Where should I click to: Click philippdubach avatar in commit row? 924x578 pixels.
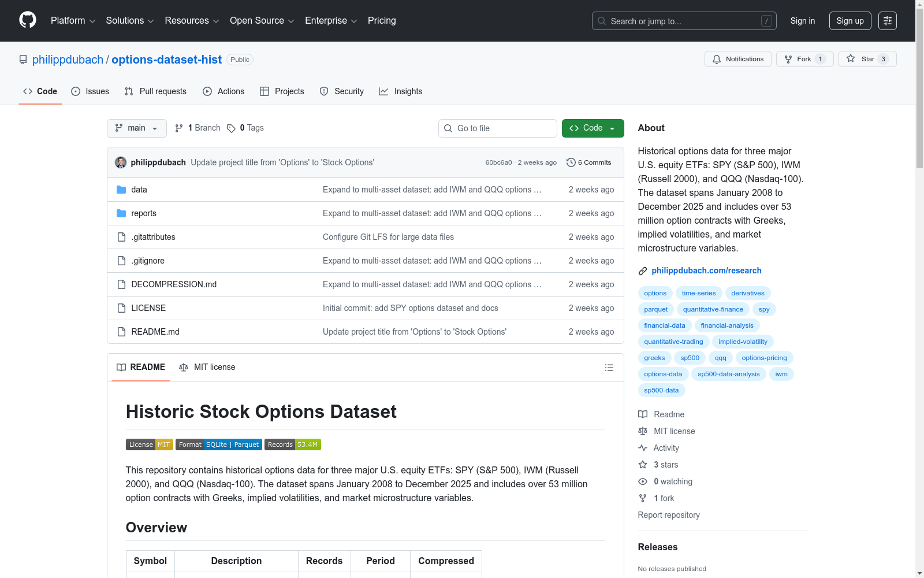pyautogui.click(x=121, y=162)
